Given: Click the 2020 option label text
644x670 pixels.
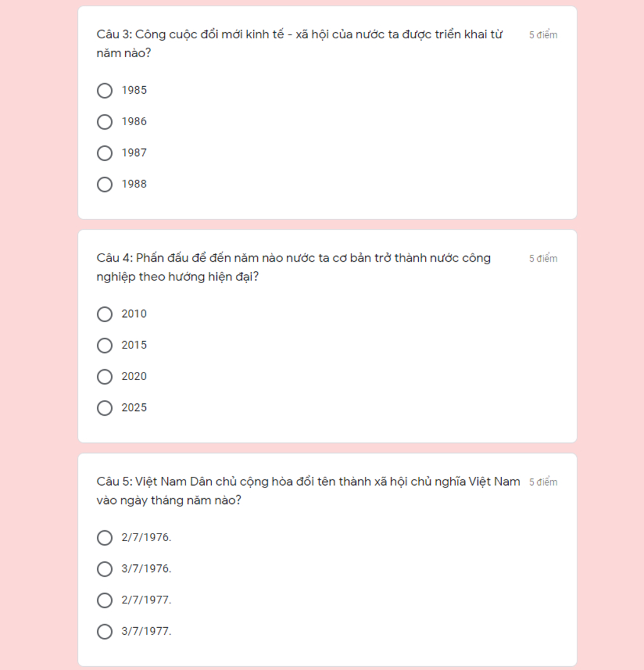Looking at the screenshot, I should point(134,376).
